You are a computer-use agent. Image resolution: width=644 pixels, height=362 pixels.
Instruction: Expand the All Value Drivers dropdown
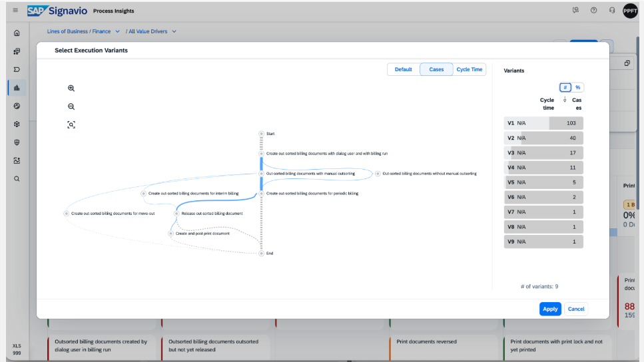coord(174,31)
